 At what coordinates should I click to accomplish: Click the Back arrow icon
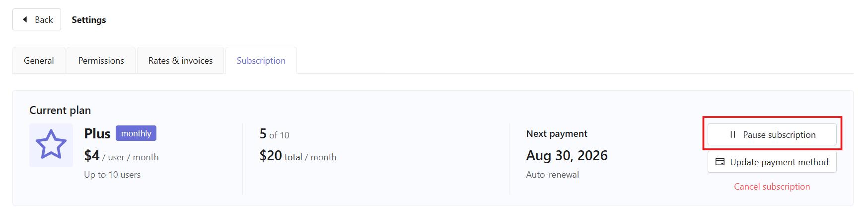pyautogui.click(x=25, y=19)
